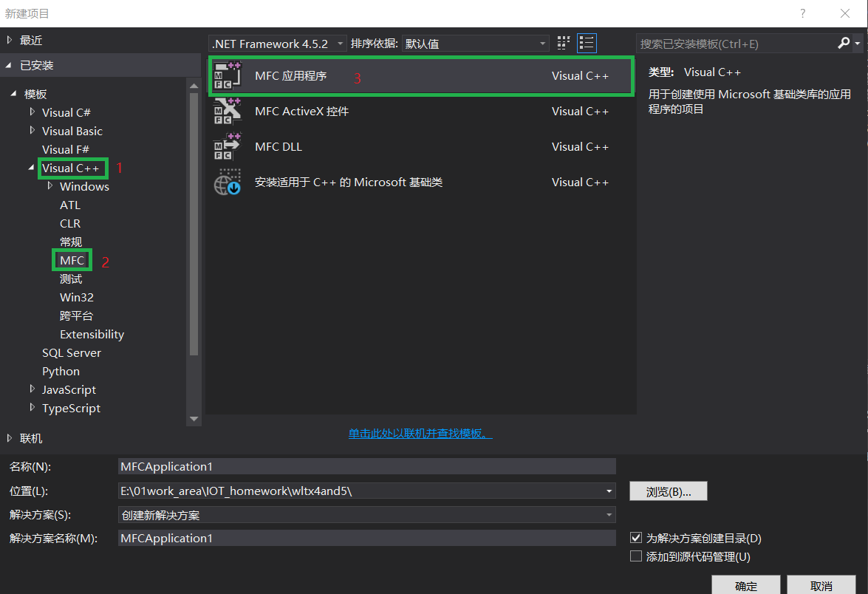Choose the MFC DLL template icon
Image resolution: width=868 pixels, height=594 pixels.
click(x=228, y=147)
